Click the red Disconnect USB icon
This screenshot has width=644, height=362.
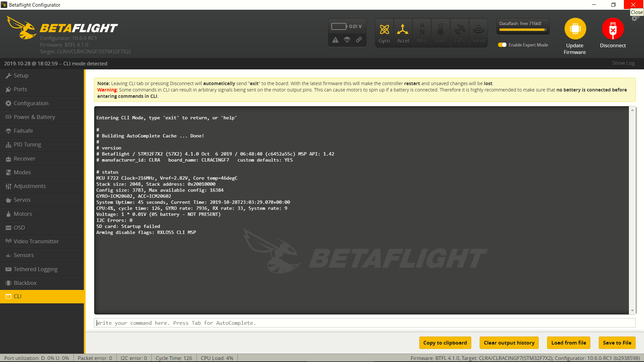612,29
